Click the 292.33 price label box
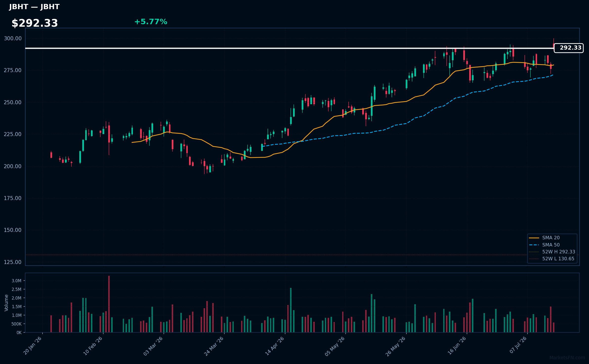This screenshot has width=589, height=364. [568, 48]
